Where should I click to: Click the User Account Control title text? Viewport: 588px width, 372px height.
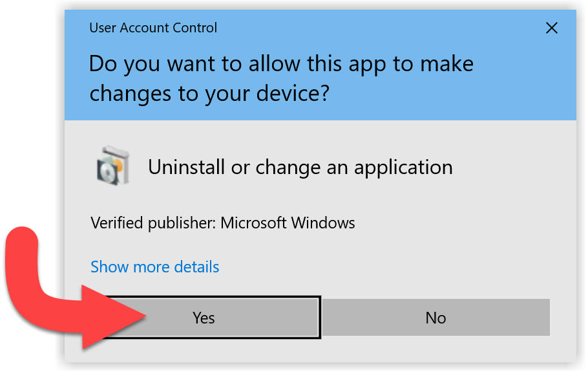153,28
